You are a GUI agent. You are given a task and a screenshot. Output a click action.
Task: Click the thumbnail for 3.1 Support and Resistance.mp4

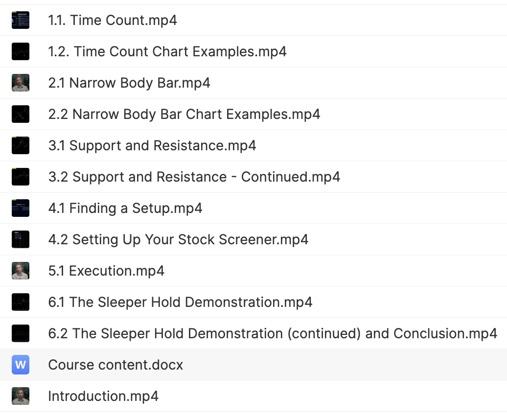point(21,145)
